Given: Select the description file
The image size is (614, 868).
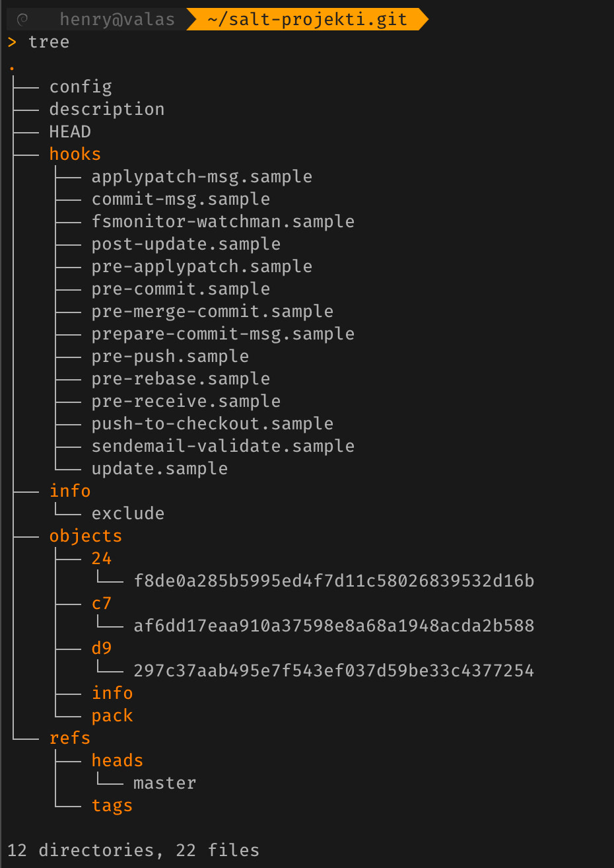Looking at the screenshot, I should (x=107, y=110).
